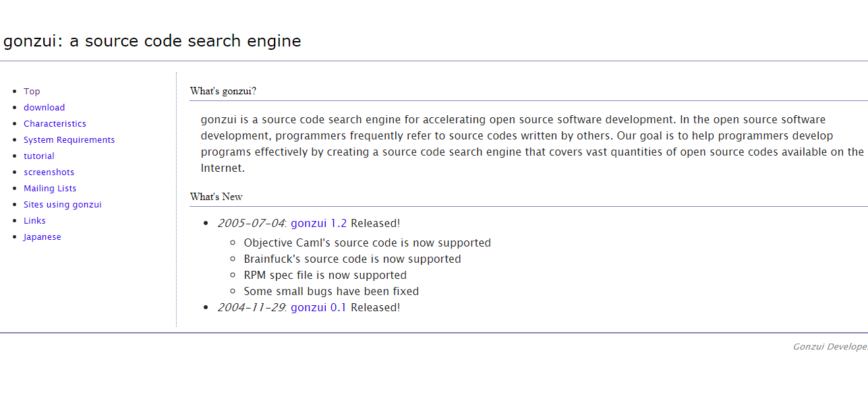The image size is (868, 417).
Task: Open the Mailing Lists link
Action: pyautogui.click(x=50, y=189)
